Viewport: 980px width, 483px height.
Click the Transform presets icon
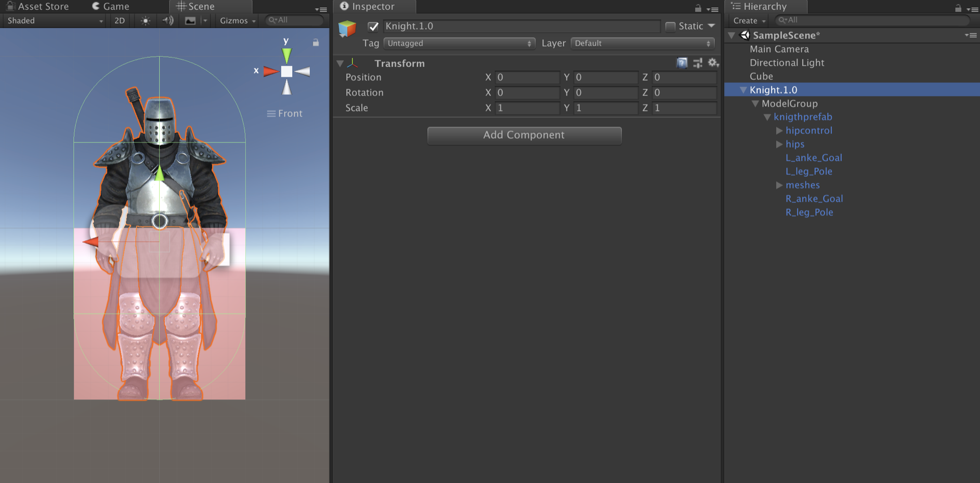pyautogui.click(x=698, y=63)
